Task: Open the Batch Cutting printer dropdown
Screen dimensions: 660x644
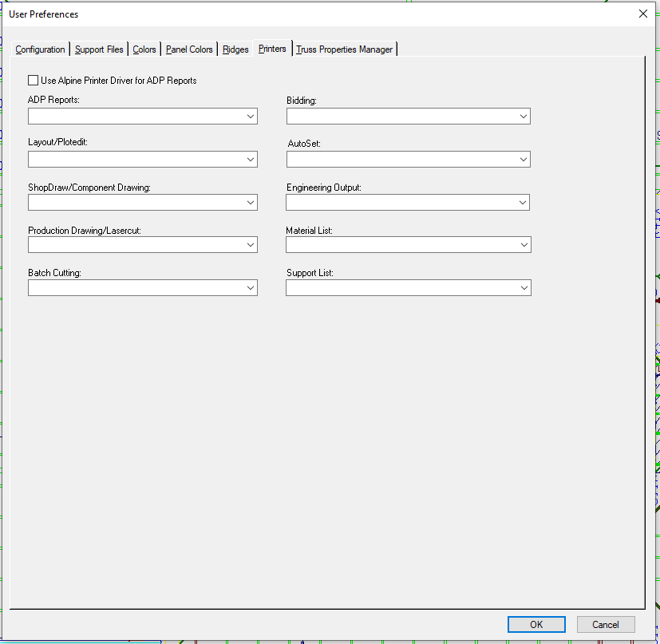Action: [143, 288]
